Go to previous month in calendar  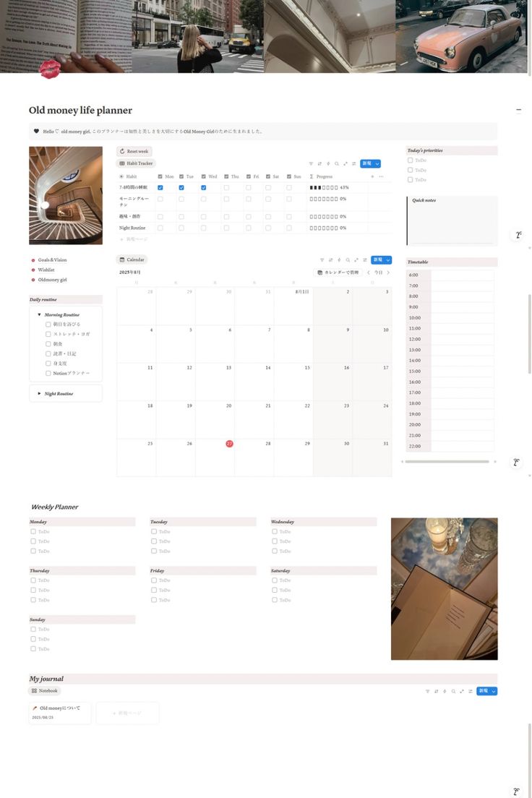(x=369, y=273)
